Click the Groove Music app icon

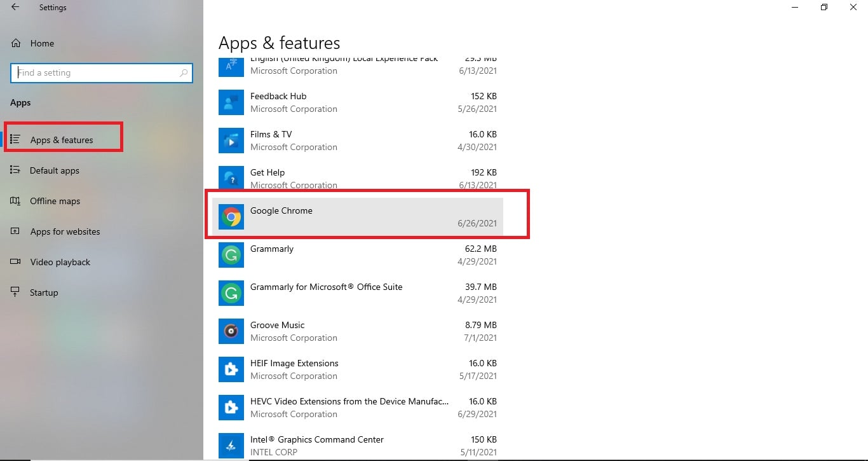231,331
